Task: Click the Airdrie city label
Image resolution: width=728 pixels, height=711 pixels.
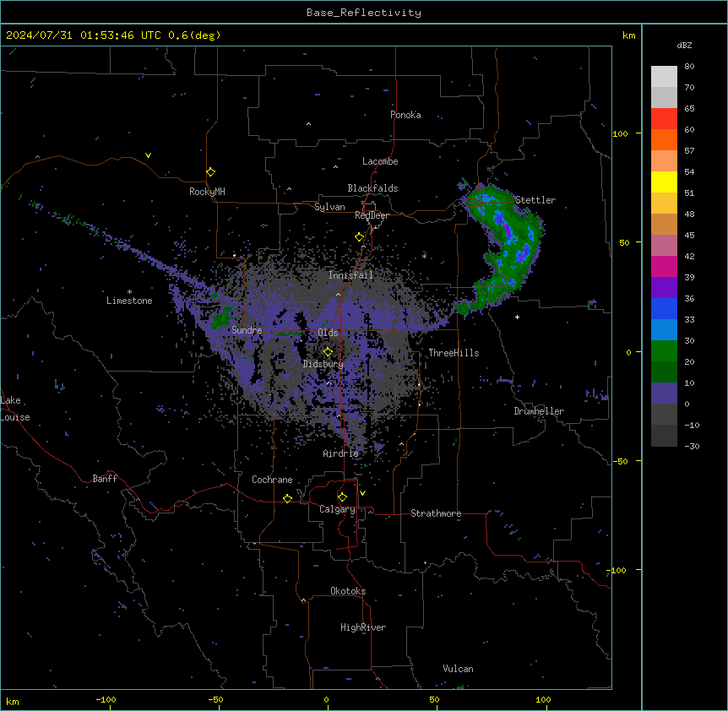Action: coord(340,453)
